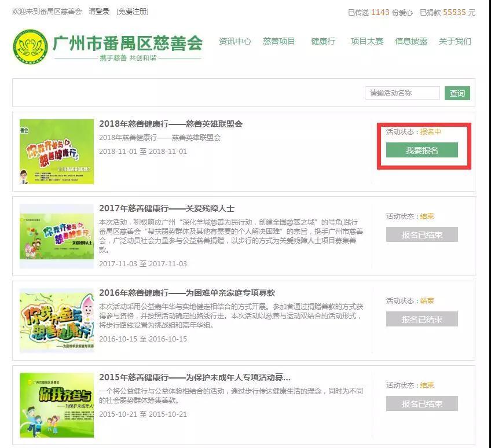
Task: Click the 结束 status of the 2015 event
Action: pos(427,385)
